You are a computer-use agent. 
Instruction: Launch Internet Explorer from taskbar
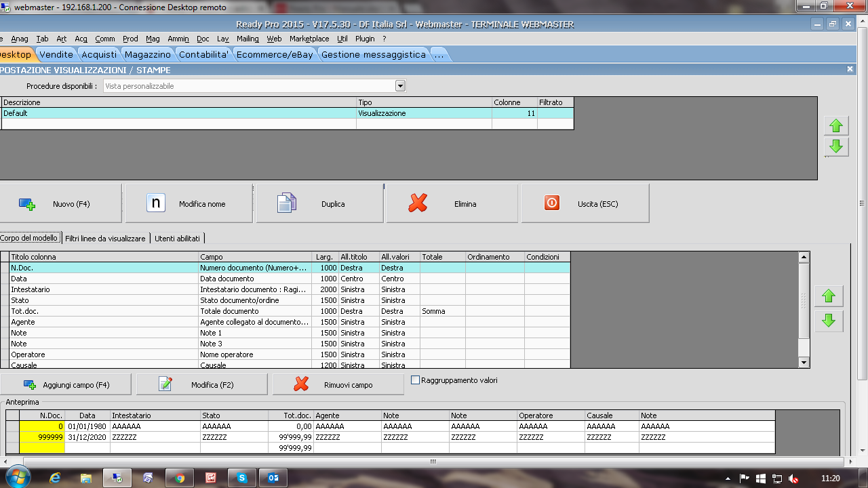55,478
